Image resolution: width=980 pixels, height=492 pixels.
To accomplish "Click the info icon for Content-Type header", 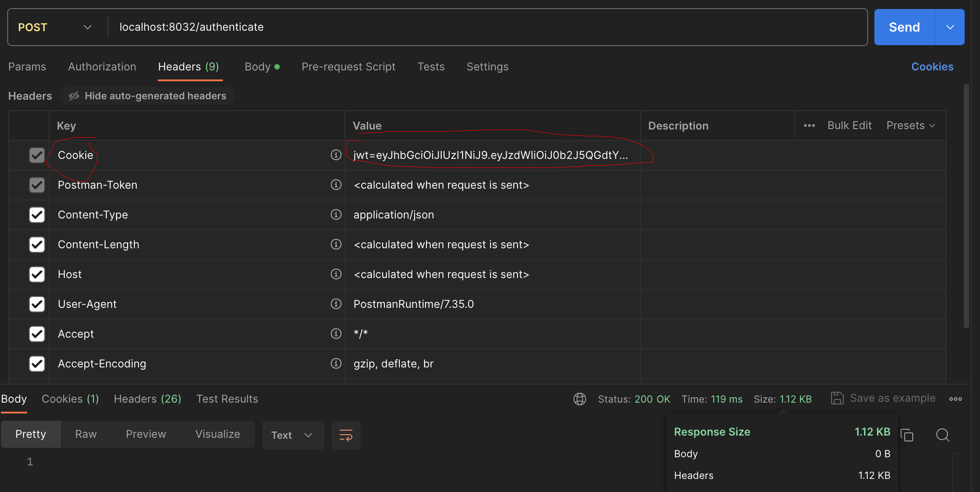I will [x=336, y=214].
